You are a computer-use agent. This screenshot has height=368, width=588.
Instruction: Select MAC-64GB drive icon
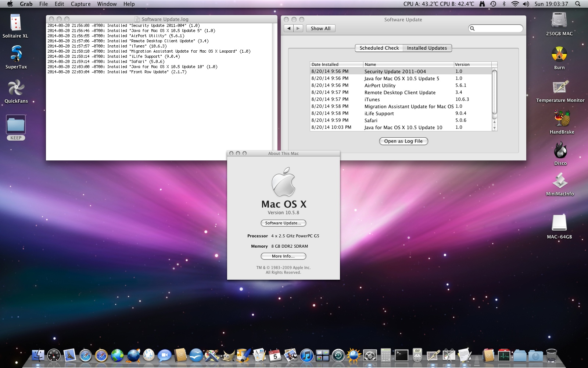(559, 223)
